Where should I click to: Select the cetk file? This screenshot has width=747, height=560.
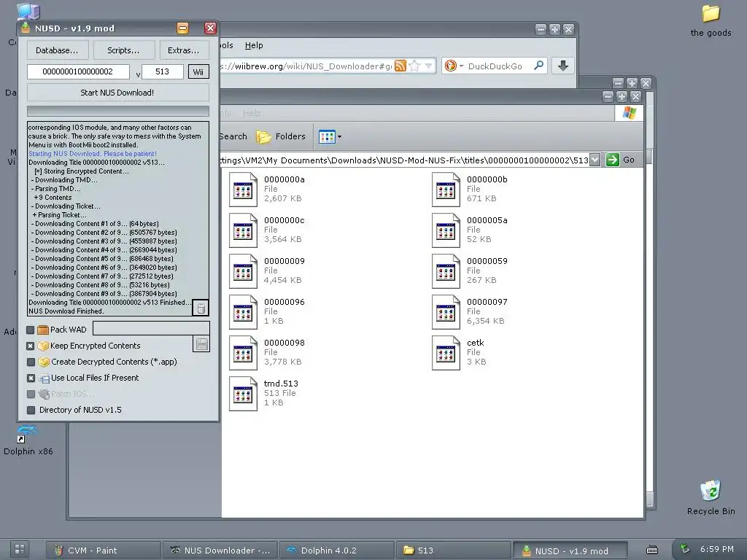(x=458, y=353)
